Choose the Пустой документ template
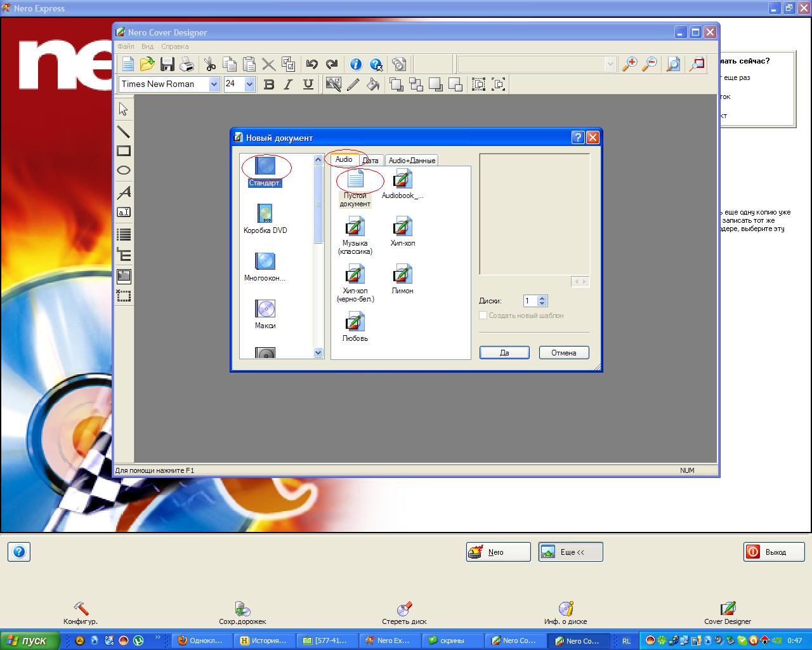The width and height of the screenshot is (812, 650). pos(355,189)
